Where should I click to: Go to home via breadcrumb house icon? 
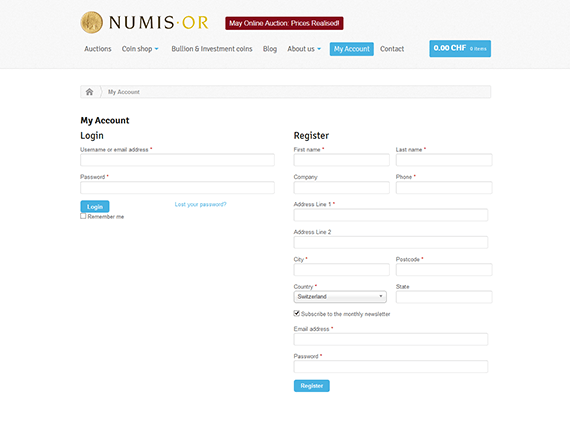(x=89, y=92)
